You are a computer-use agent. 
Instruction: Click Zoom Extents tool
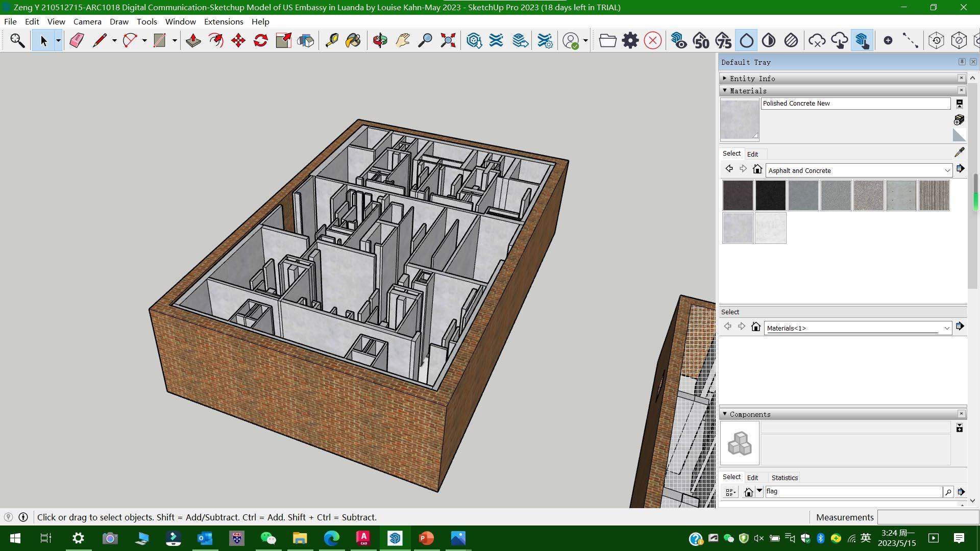(448, 40)
